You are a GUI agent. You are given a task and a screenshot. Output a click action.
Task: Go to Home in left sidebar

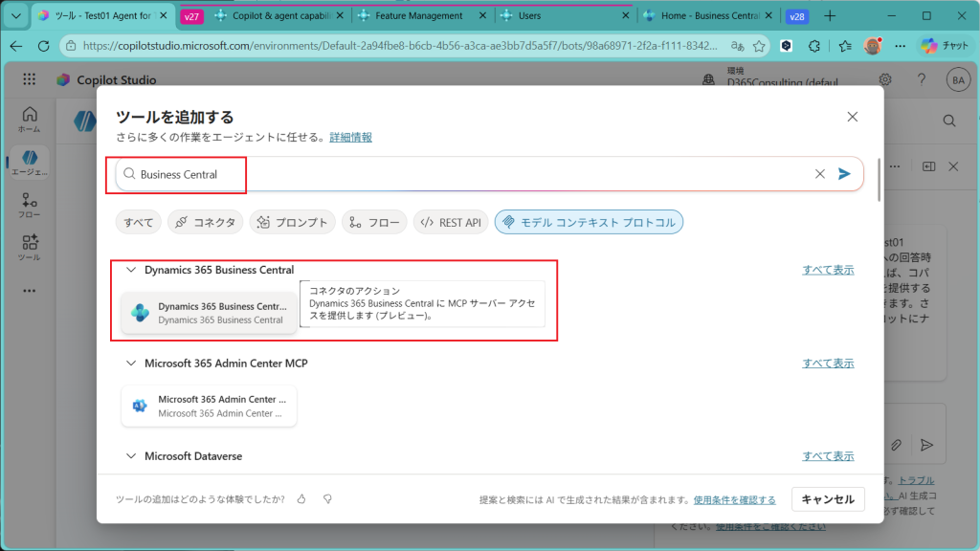(x=30, y=119)
